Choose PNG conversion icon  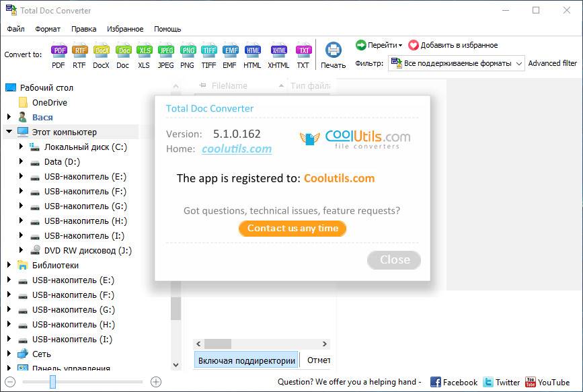tap(188, 51)
